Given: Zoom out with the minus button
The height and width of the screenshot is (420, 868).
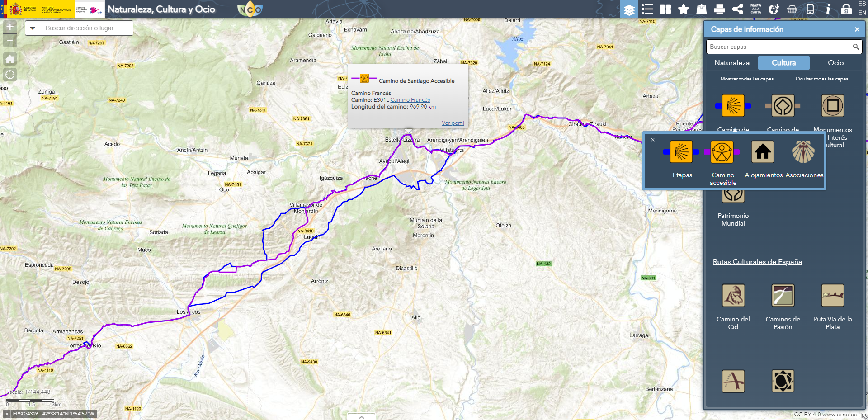Looking at the screenshot, I should point(10,41).
